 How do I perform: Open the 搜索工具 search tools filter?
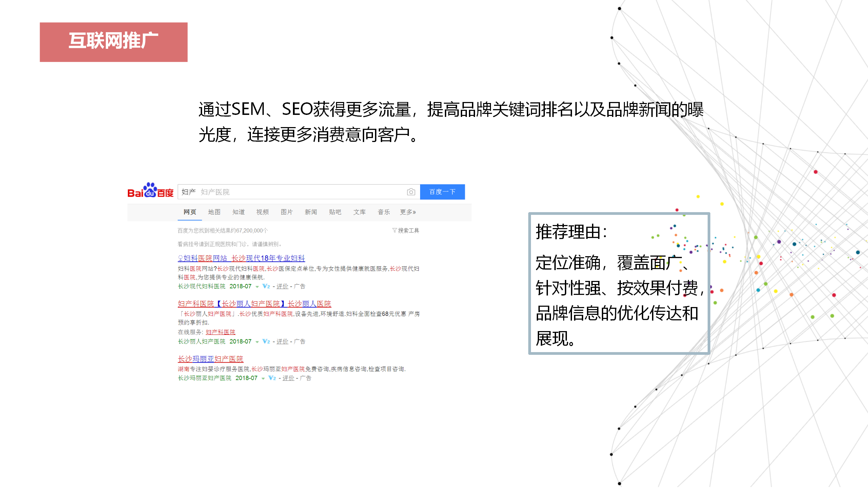point(406,231)
